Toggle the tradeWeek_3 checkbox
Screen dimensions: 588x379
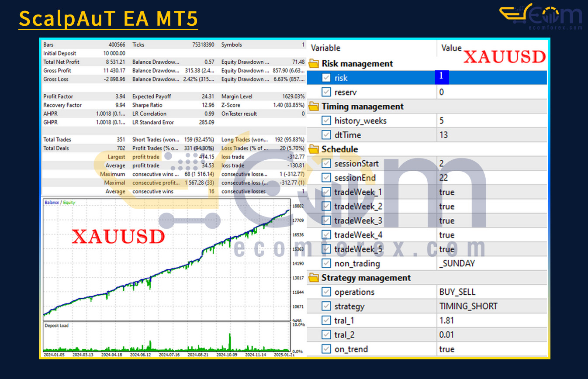pyautogui.click(x=326, y=221)
